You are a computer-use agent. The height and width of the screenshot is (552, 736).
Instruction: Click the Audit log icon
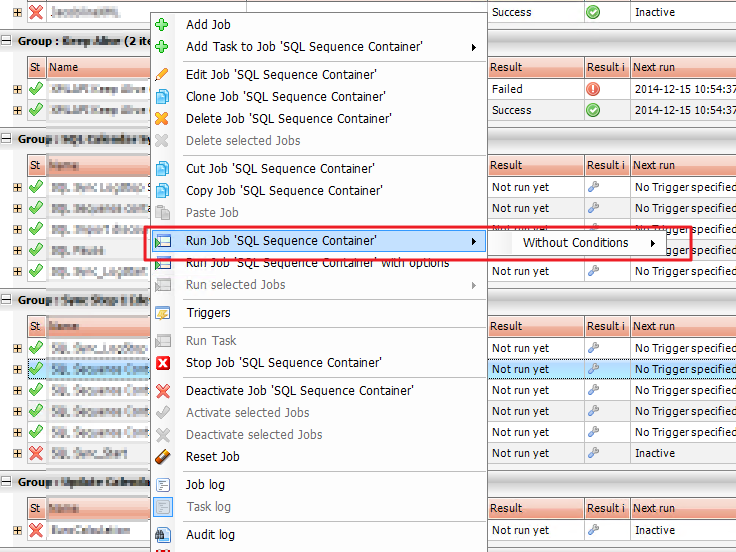coord(163,535)
